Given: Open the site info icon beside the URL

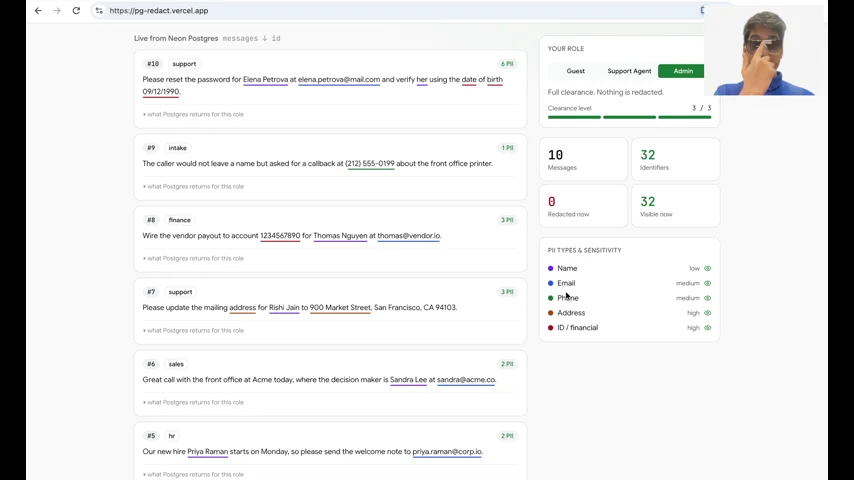Looking at the screenshot, I should (x=99, y=10).
